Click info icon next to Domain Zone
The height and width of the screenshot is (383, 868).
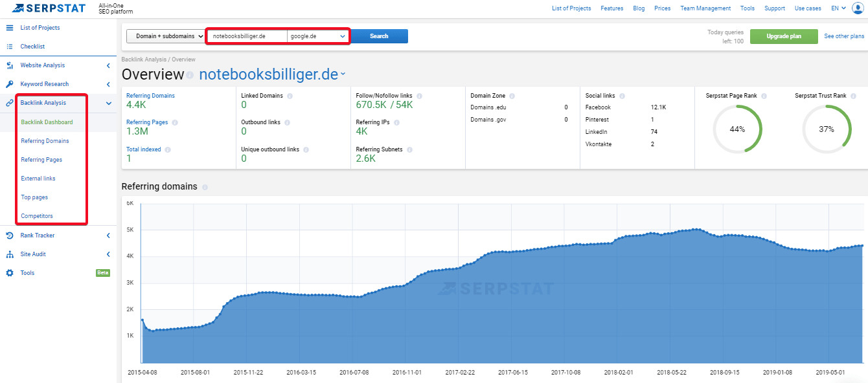tap(512, 96)
